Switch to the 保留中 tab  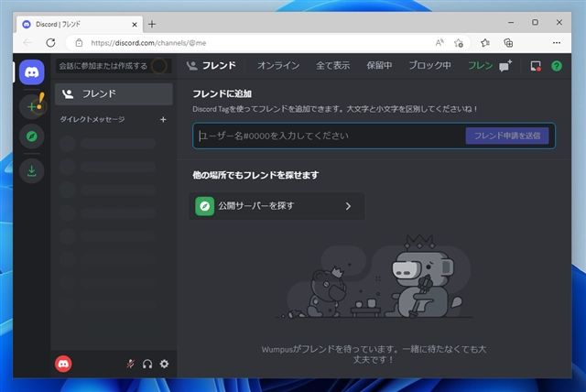point(379,66)
